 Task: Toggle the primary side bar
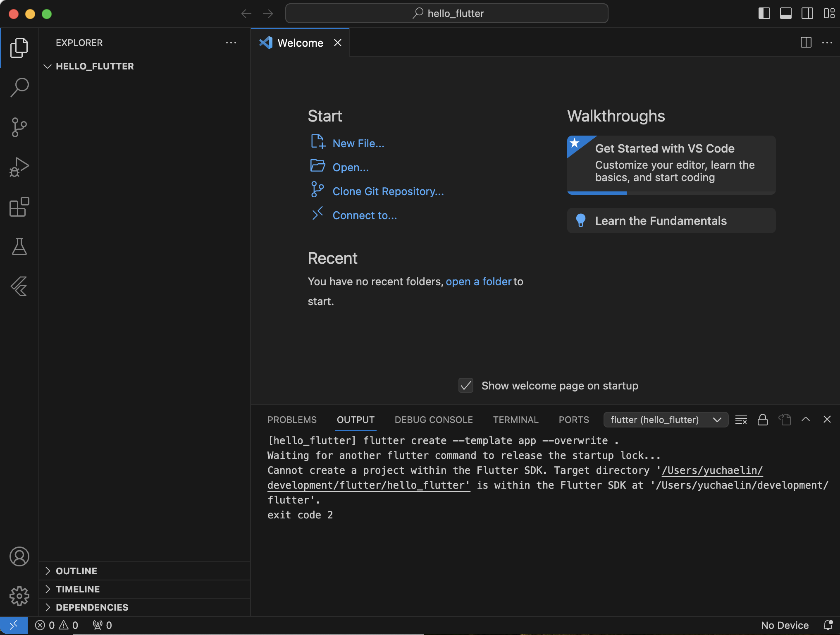tap(764, 14)
